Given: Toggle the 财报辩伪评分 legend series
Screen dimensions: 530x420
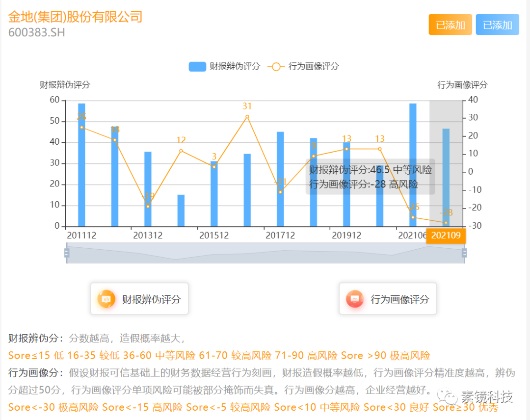Looking at the screenshot, I should [x=224, y=66].
